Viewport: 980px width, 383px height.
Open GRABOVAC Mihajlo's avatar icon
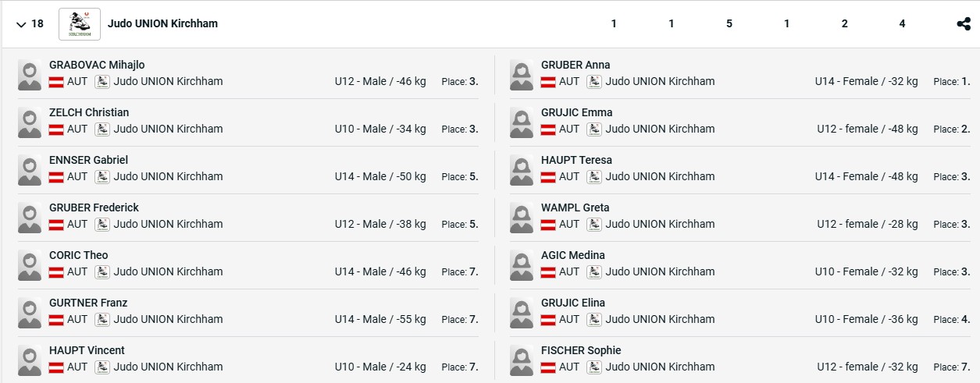click(30, 74)
